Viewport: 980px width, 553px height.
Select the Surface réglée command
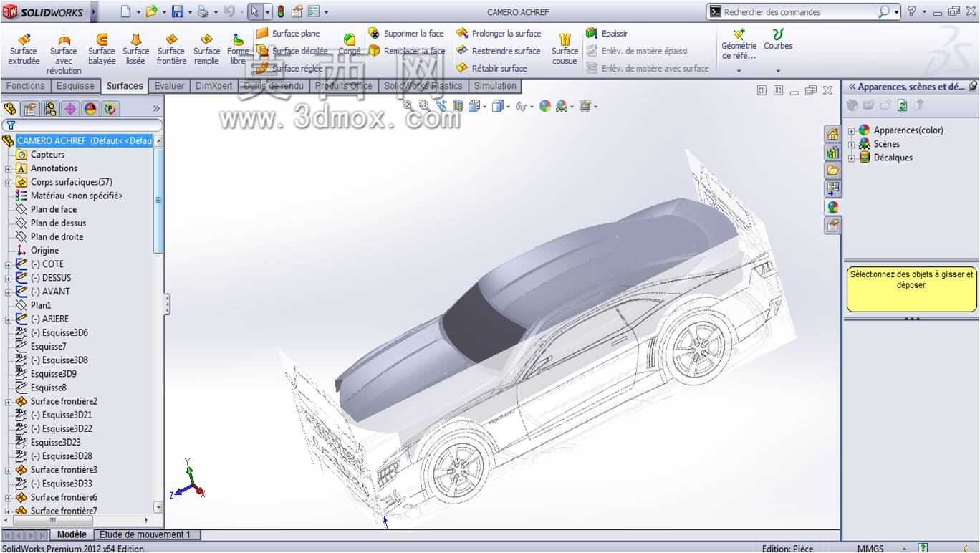[289, 68]
